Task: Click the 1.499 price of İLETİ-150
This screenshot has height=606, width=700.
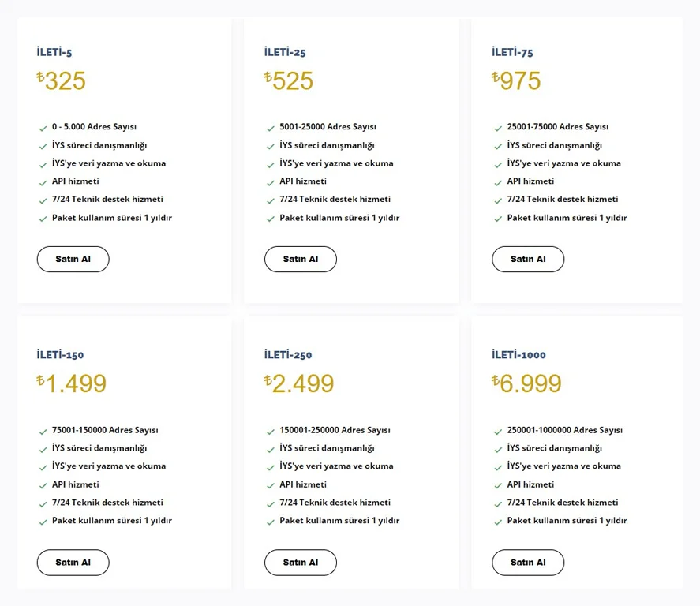Action: point(76,384)
